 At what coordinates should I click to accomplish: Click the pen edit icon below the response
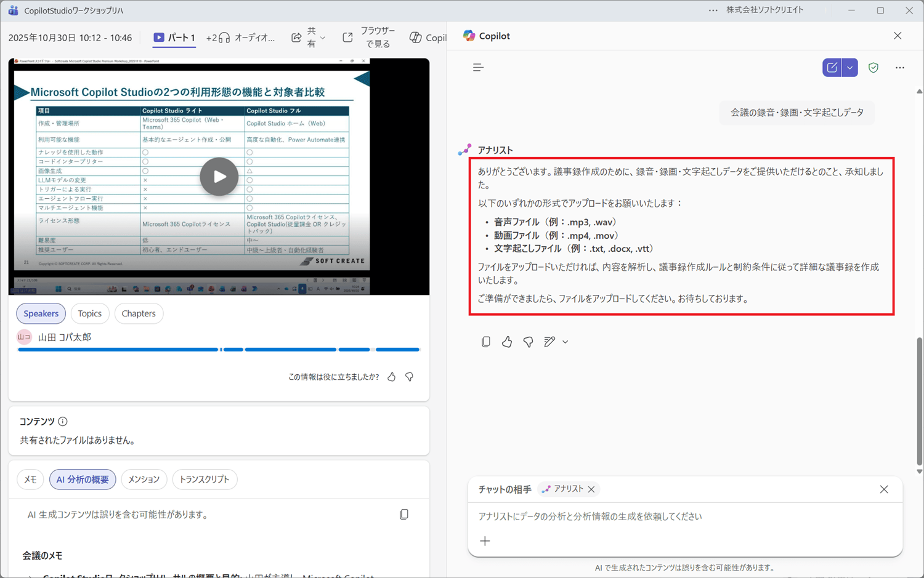549,342
